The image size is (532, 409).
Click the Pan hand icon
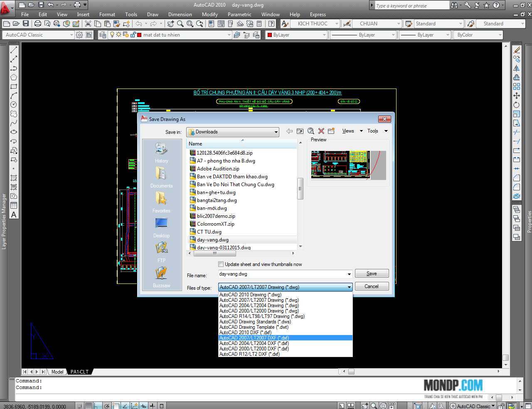click(x=170, y=24)
